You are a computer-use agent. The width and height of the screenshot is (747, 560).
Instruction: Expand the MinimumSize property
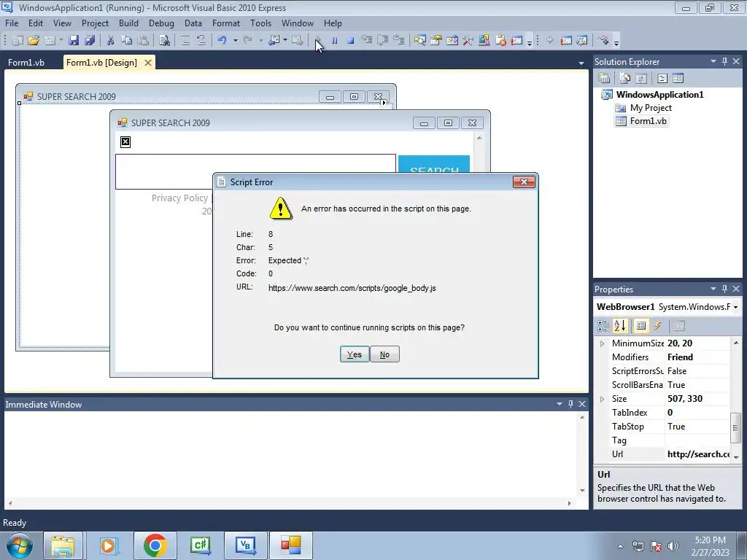click(x=602, y=343)
